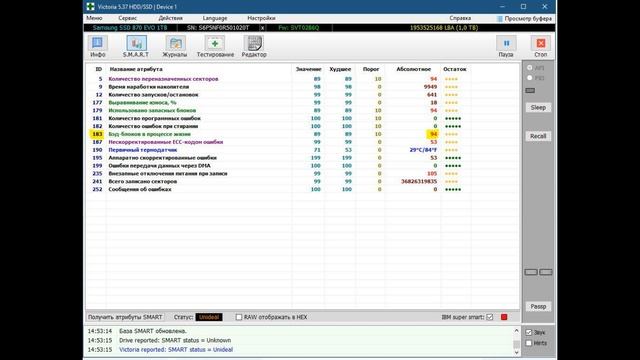Open the Сервис menu
The image size is (640, 360).
click(x=128, y=18)
